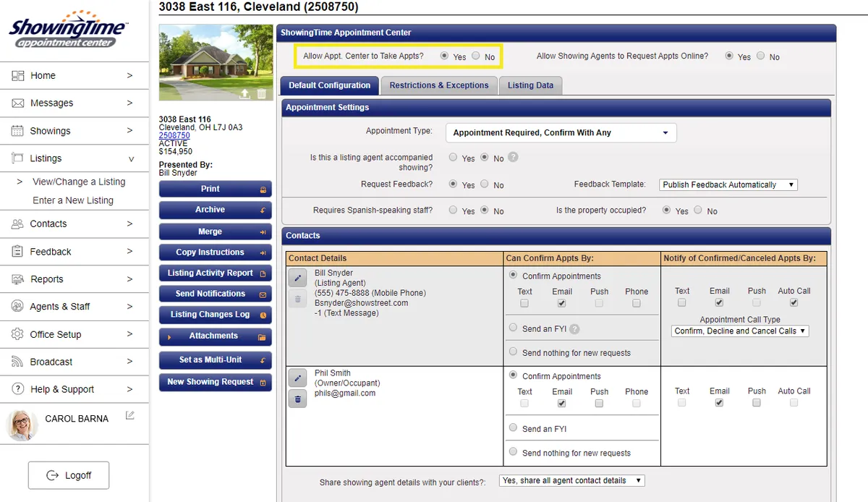Uncheck Auto Call notify box for Bill Snyder
The image size is (868, 502).
point(794,302)
